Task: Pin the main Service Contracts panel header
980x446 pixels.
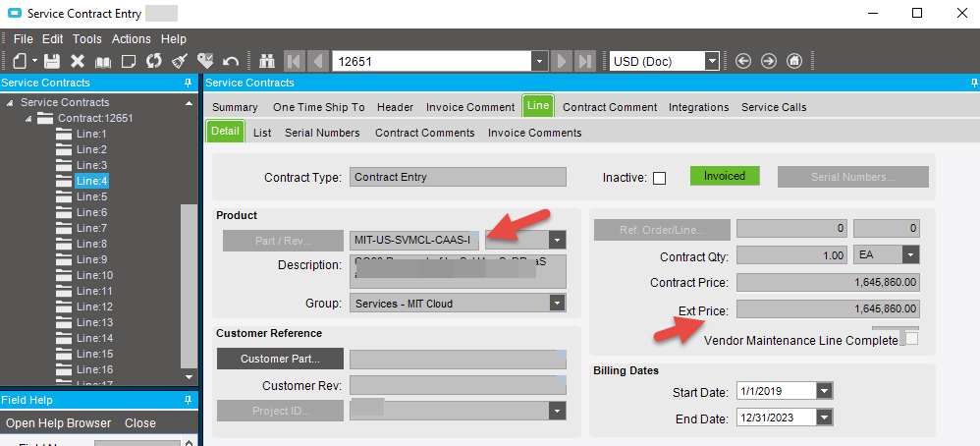Action: [974, 83]
